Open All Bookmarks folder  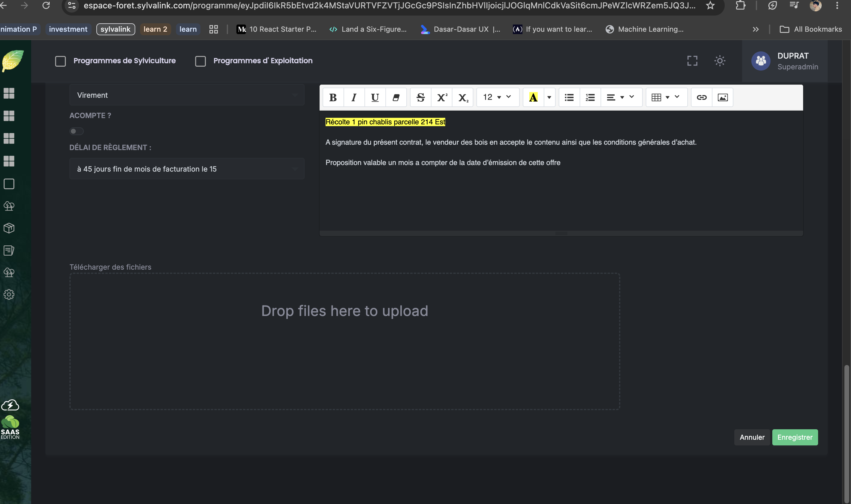[811, 29]
